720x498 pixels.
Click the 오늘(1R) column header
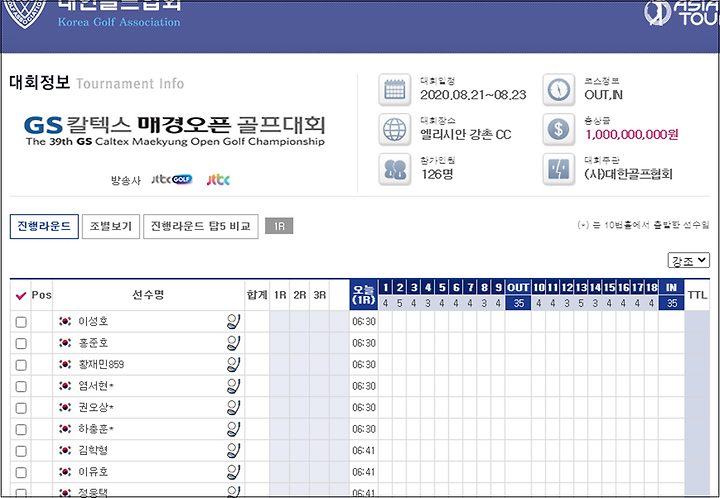tap(364, 295)
